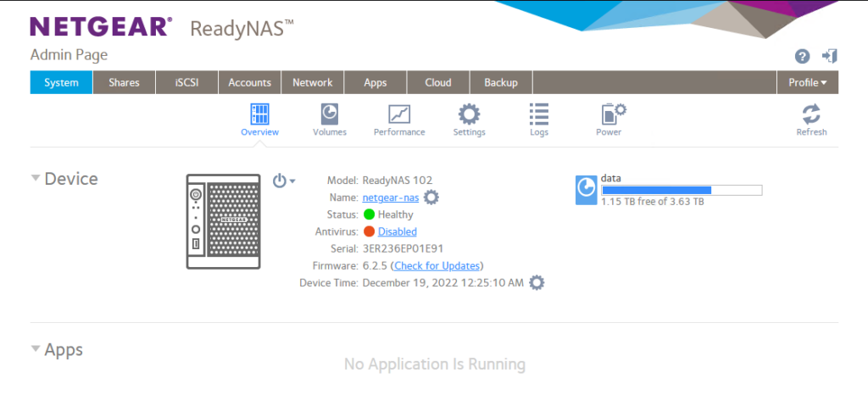
Task: Switch to the Shares tab
Action: (x=124, y=82)
